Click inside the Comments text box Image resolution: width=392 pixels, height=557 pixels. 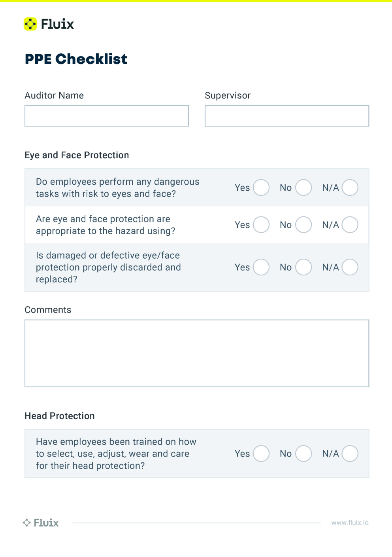(197, 353)
